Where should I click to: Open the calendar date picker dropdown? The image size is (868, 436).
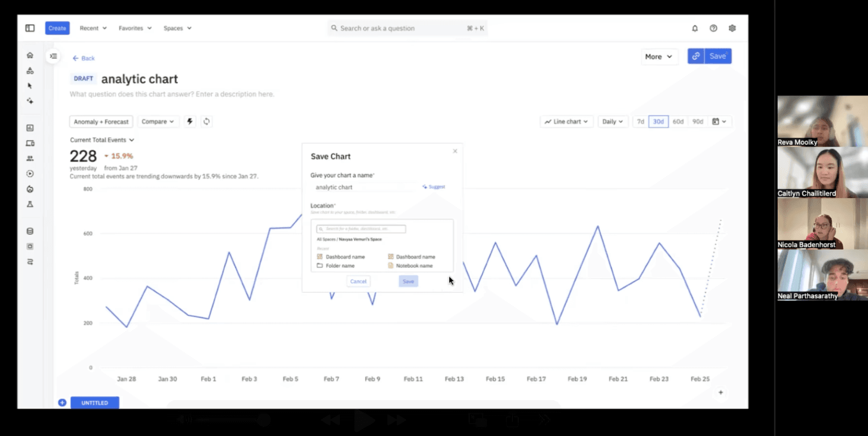719,122
